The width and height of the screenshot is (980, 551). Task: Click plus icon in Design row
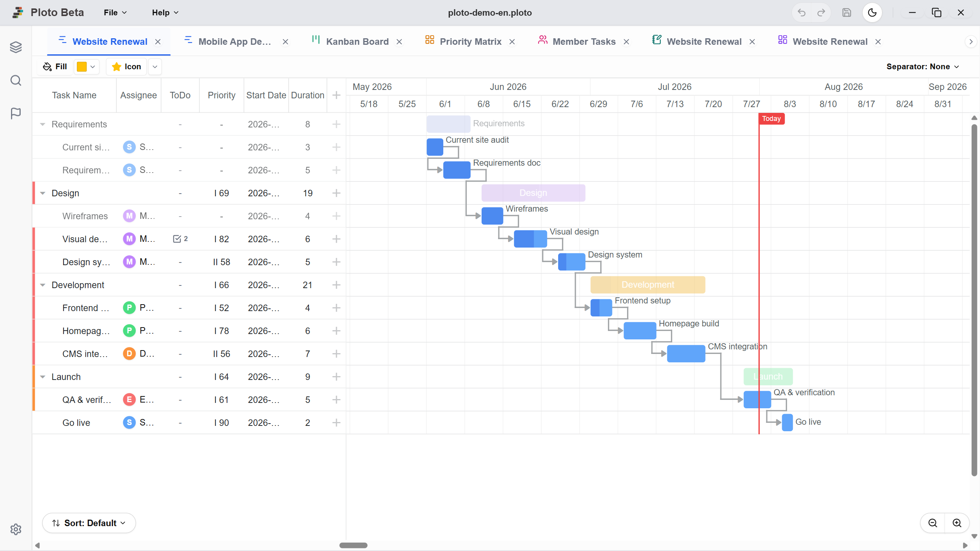point(336,193)
